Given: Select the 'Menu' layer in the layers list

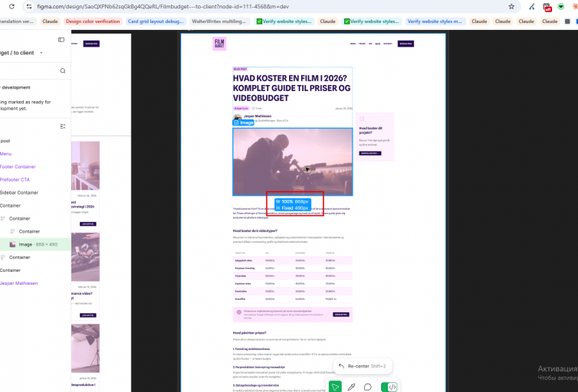Looking at the screenshot, I should 5,154.
